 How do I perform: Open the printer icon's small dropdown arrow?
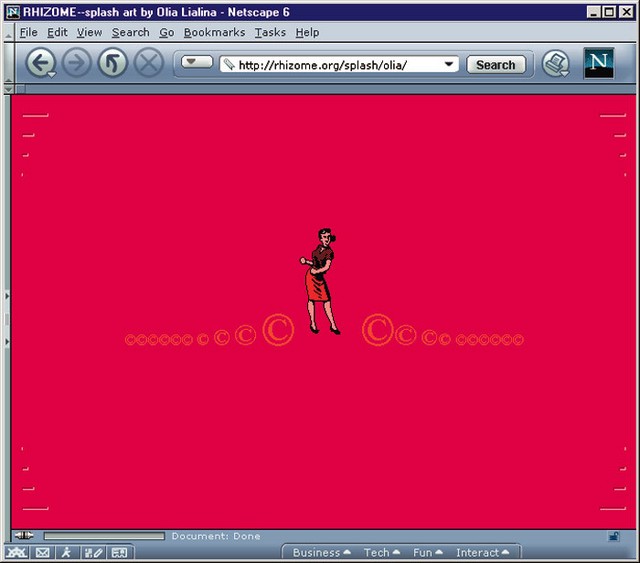(565, 73)
